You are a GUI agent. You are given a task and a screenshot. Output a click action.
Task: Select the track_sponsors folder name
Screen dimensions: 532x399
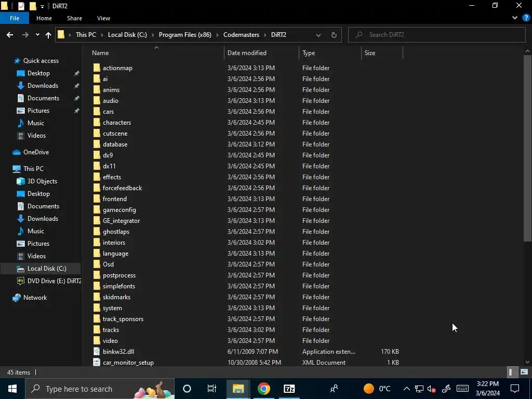(x=123, y=319)
